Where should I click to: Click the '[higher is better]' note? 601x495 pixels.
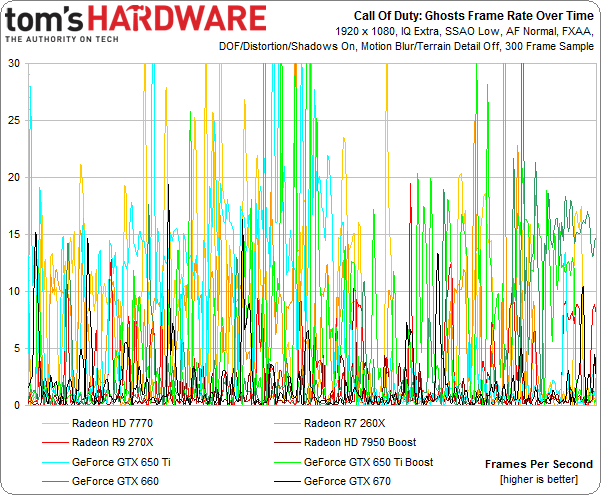(539, 479)
